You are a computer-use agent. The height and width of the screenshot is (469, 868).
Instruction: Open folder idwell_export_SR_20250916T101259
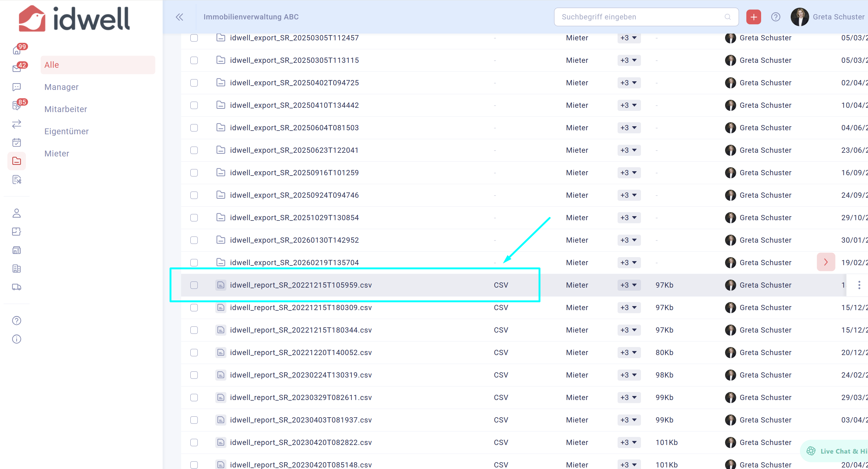294,172
